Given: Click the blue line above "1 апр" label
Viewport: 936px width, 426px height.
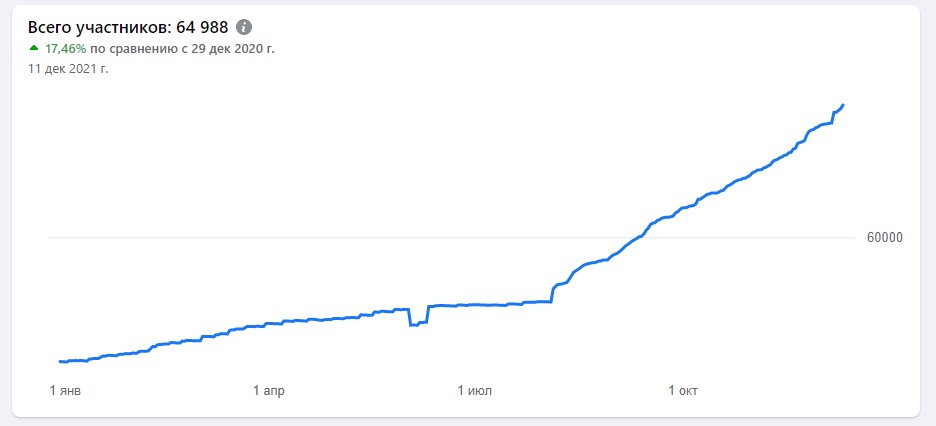Looking at the screenshot, I should (x=269, y=323).
